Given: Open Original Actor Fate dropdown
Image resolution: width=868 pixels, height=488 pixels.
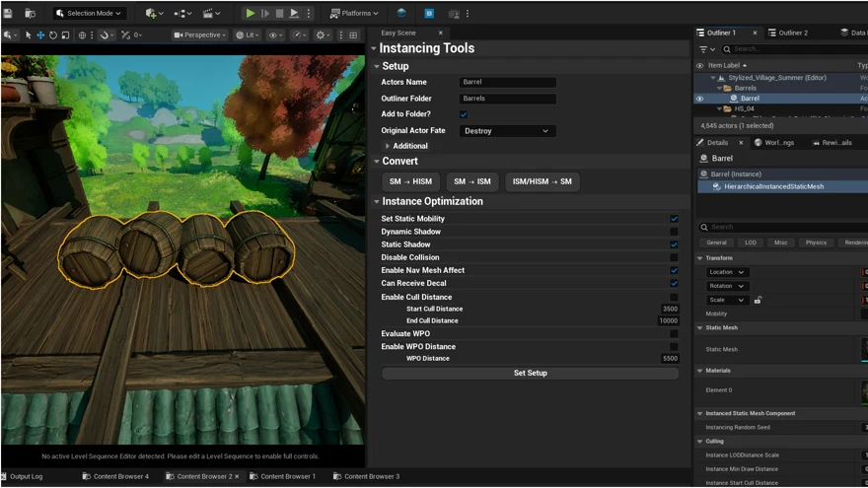Looking at the screenshot, I should (507, 131).
